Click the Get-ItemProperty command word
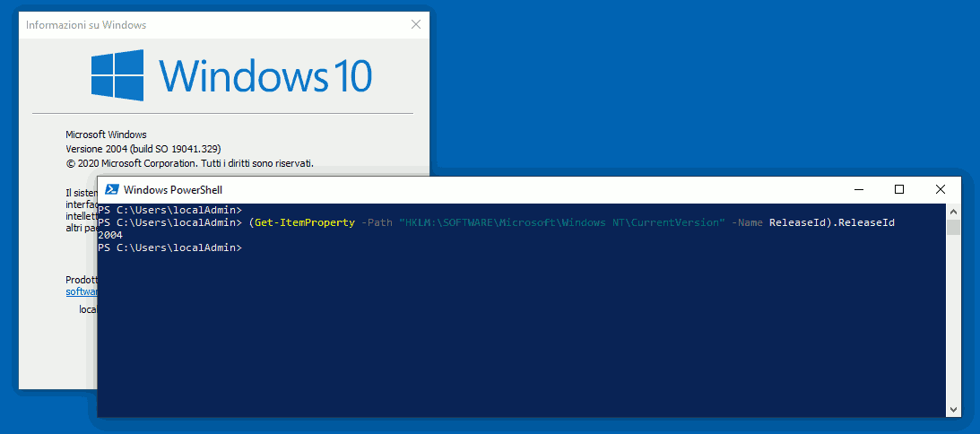The height and width of the screenshot is (434, 980). tap(304, 222)
